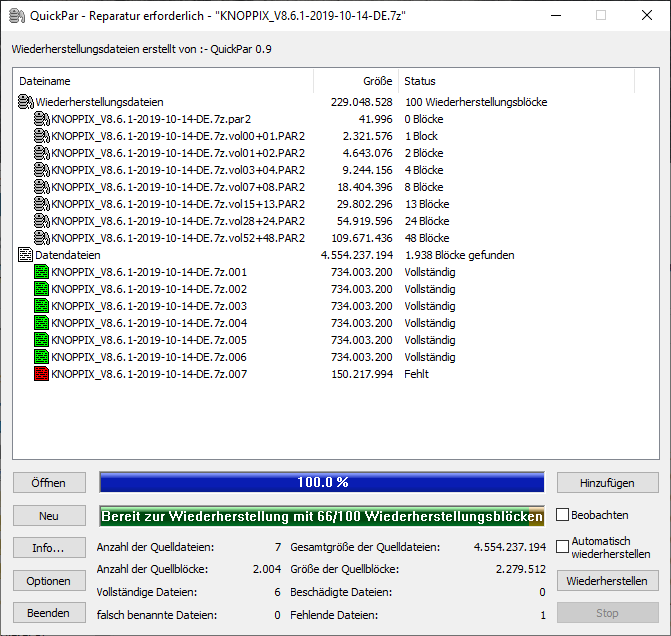671x636 pixels.
Task: Click green icon of the .7z.003 file
Action: (x=42, y=306)
